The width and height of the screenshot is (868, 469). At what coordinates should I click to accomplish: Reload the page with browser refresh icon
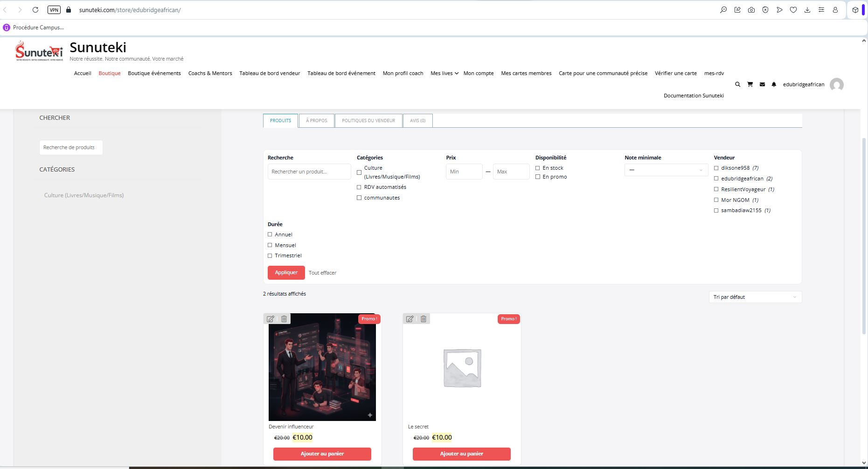35,10
